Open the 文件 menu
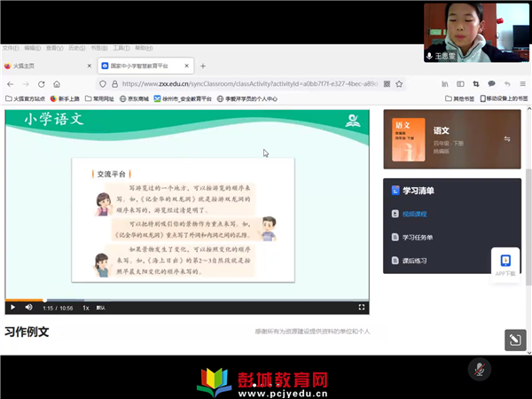The height and width of the screenshot is (399, 532). coord(11,48)
